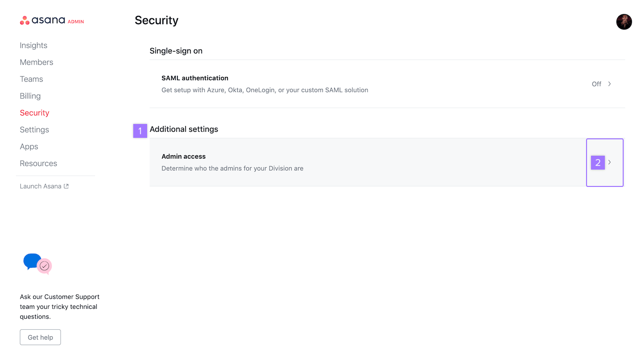This screenshot has width=644, height=361.
Task: Click the Get help button
Action: click(x=40, y=337)
